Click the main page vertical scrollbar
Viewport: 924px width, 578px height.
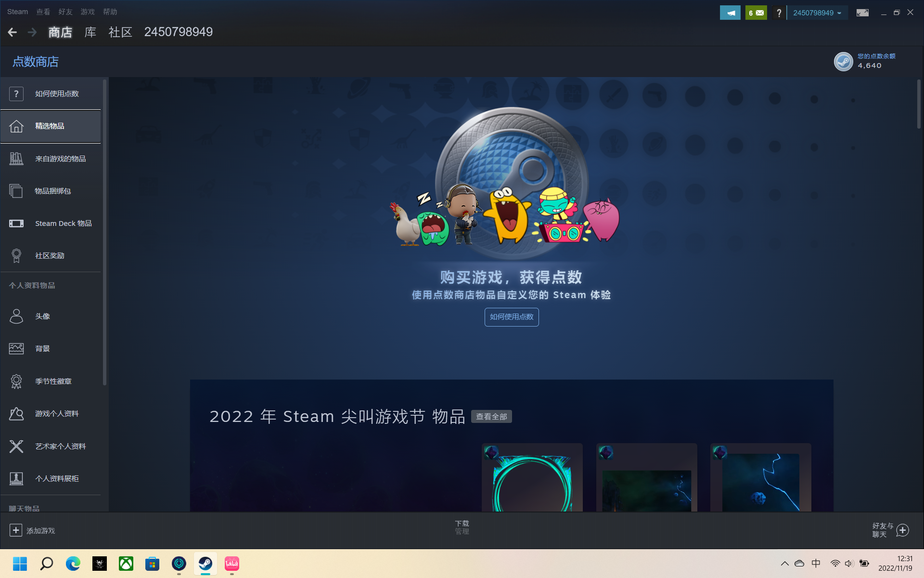click(x=919, y=104)
